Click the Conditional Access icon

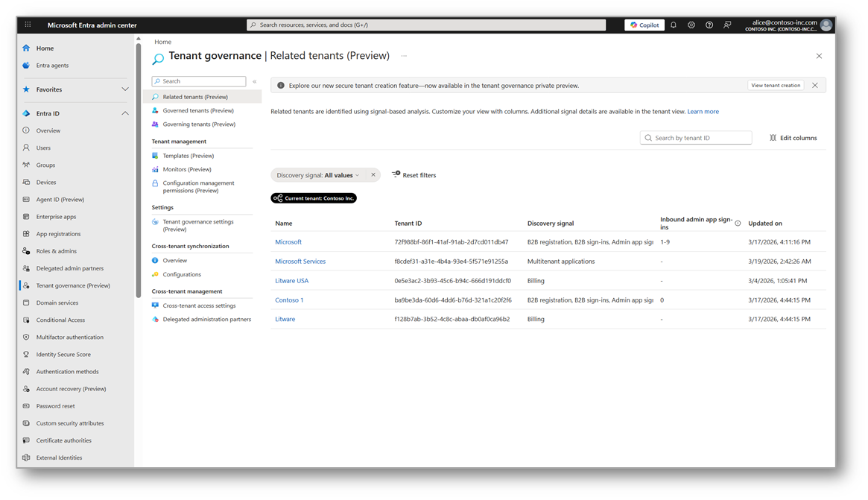(26, 320)
